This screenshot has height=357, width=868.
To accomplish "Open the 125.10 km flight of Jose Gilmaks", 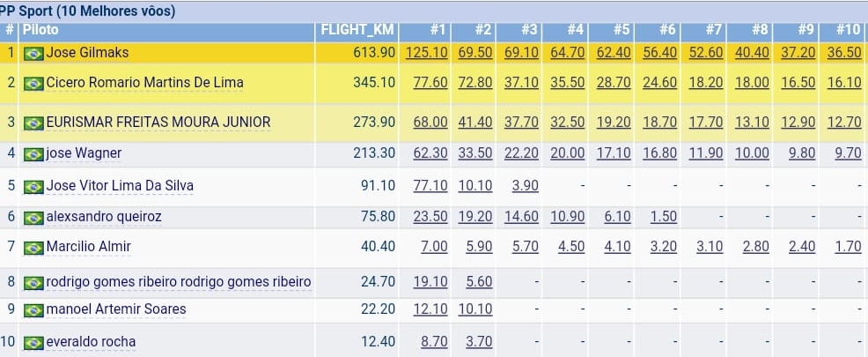I will pos(426,53).
